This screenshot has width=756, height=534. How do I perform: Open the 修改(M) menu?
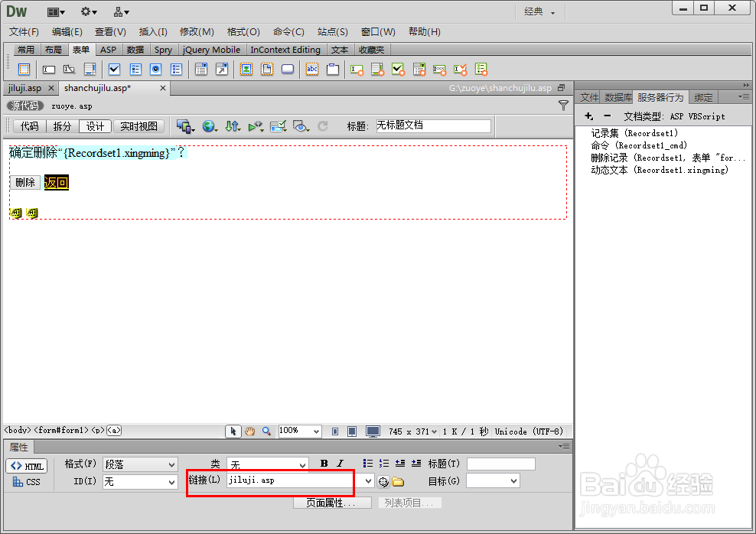click(197, 32)
